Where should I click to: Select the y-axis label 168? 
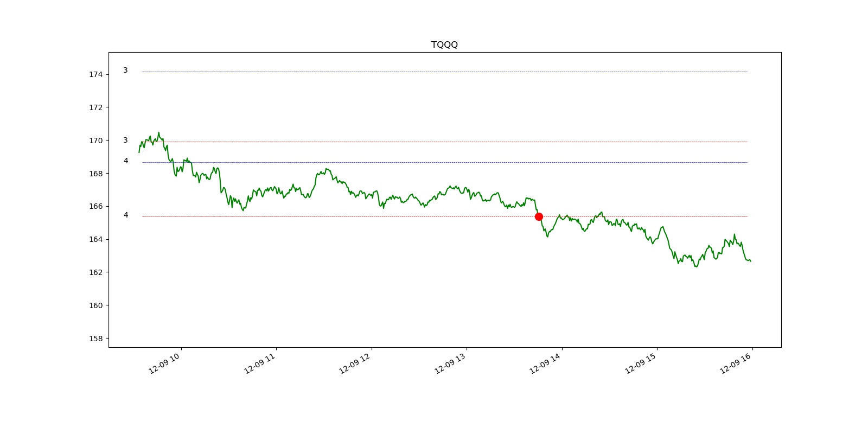tap(95, 174)
